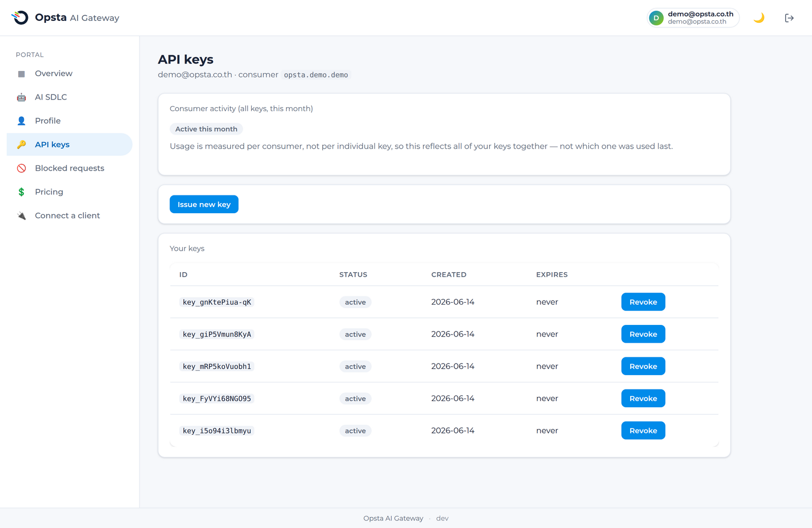
Task: Click the CREATED column header
Action: pos(449,275)
